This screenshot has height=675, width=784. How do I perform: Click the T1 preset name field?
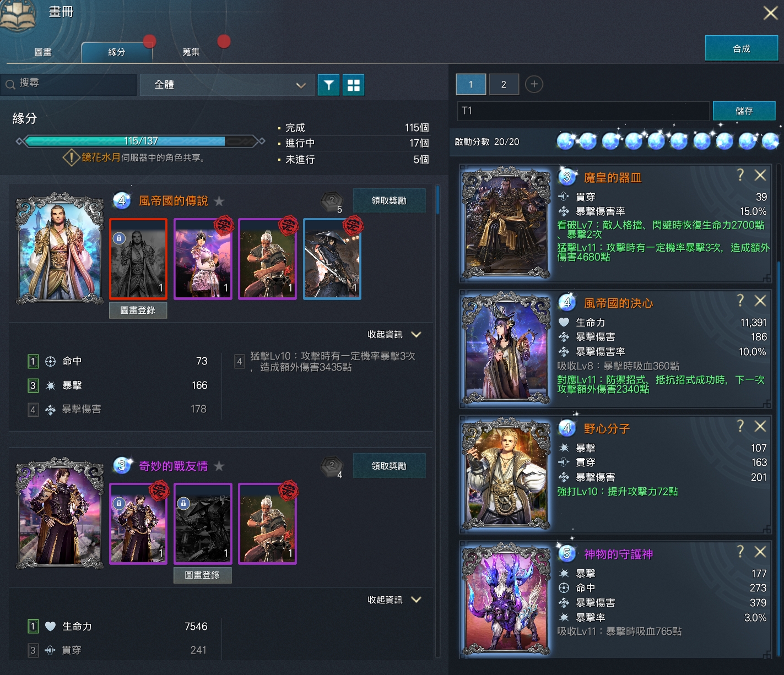[583, 111]
